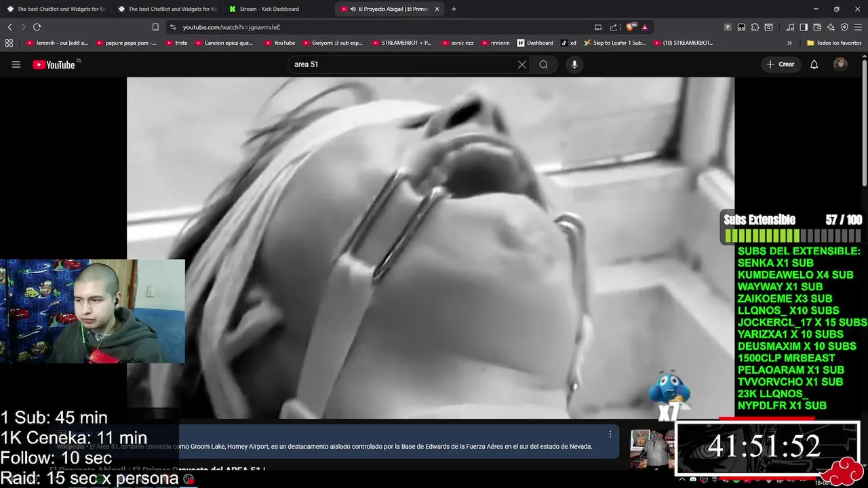This screenshot has height=488, width=868.
Task: Reload the page with the refresh icon
Action: point(37,27)
